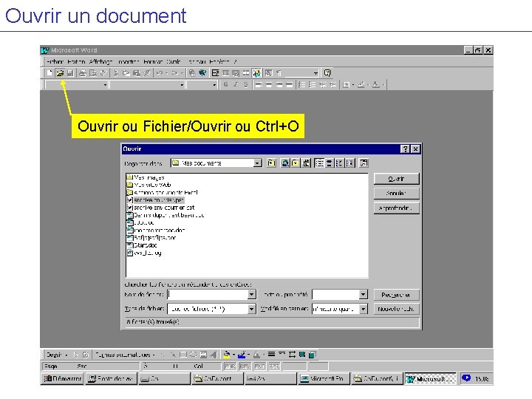
Task: Click the Print icon in Word toolbar
Action: tap(83, 73)
